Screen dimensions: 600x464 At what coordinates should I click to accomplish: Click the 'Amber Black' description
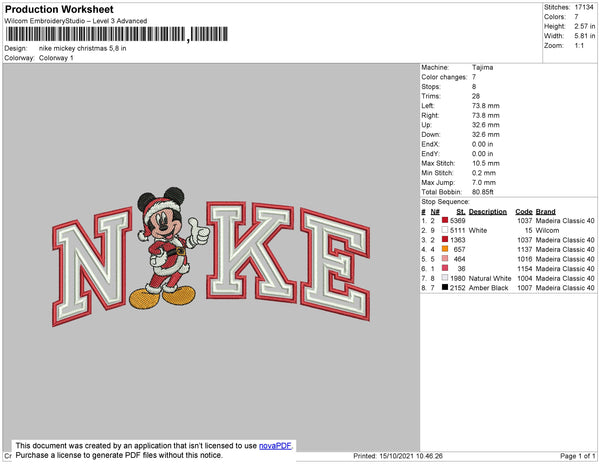pyautogui.click(x=488, y=288)
